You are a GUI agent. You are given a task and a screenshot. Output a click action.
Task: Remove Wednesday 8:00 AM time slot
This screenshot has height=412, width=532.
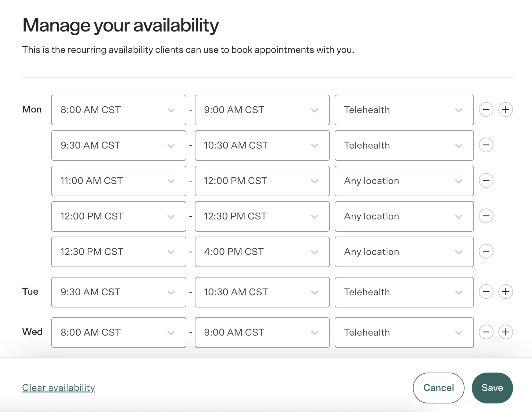486,332
